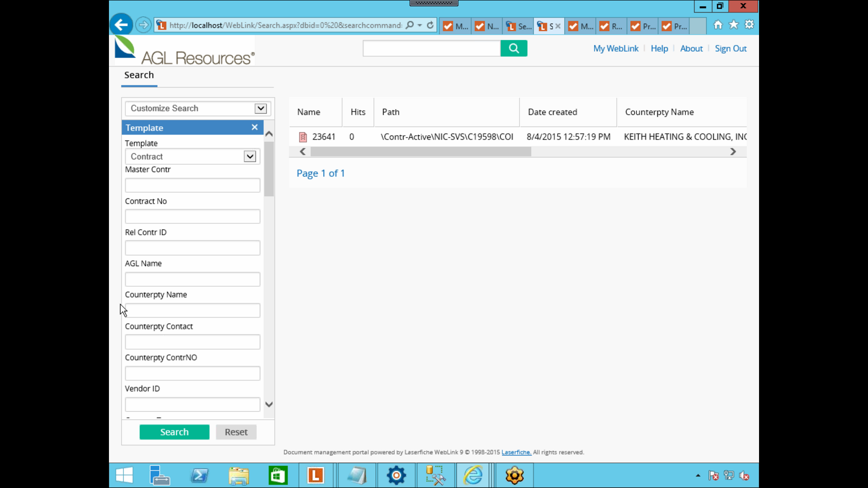
Task: Expand the Customize Search dropdown
Action: [260, 108]
